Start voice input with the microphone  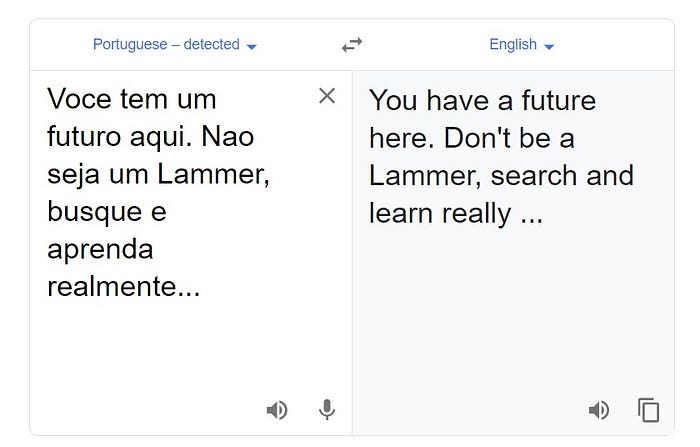point(326,410)
